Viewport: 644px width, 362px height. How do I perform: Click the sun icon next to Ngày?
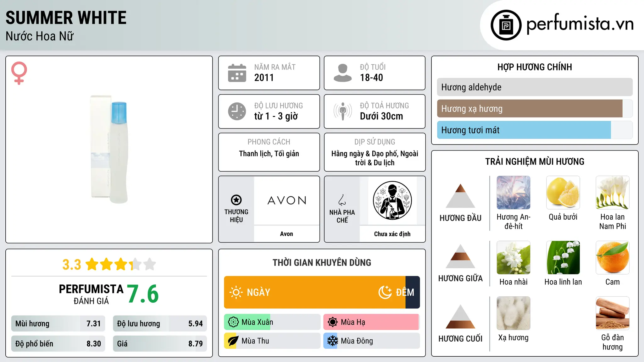point(236,292)
